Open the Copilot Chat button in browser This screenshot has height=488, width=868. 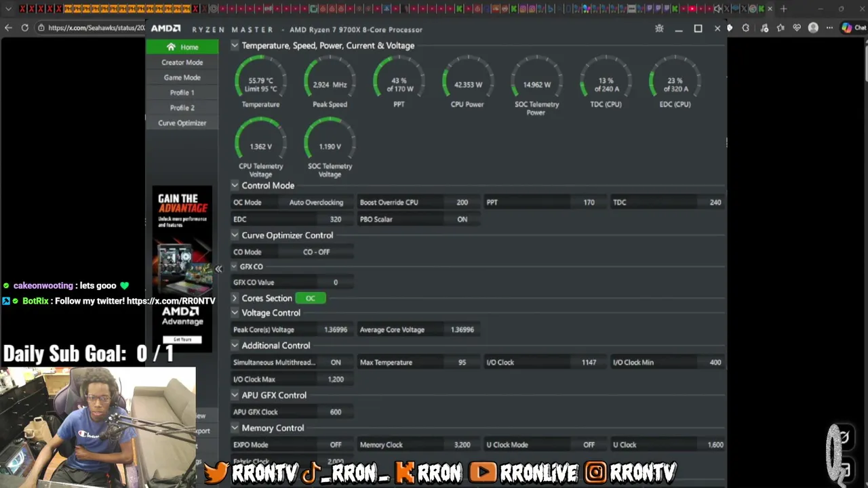(854, 28)
